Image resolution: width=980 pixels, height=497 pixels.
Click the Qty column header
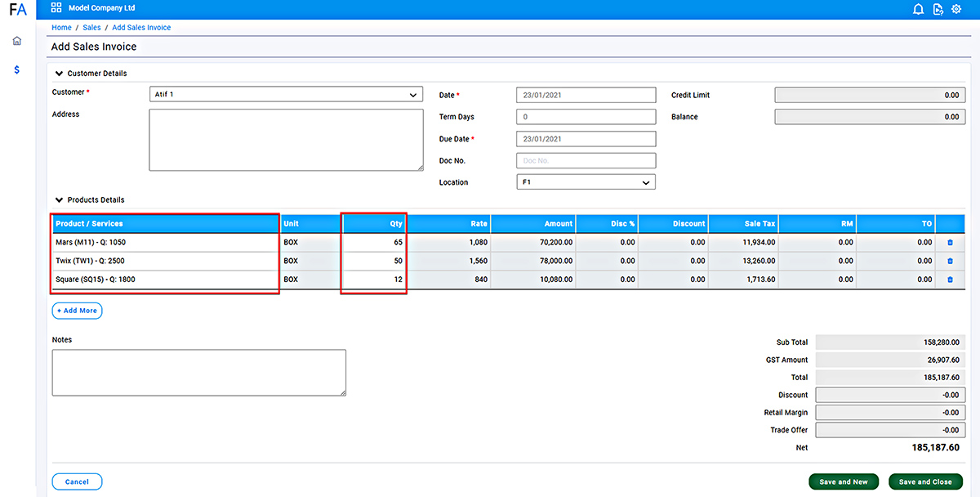coord(374,224)
